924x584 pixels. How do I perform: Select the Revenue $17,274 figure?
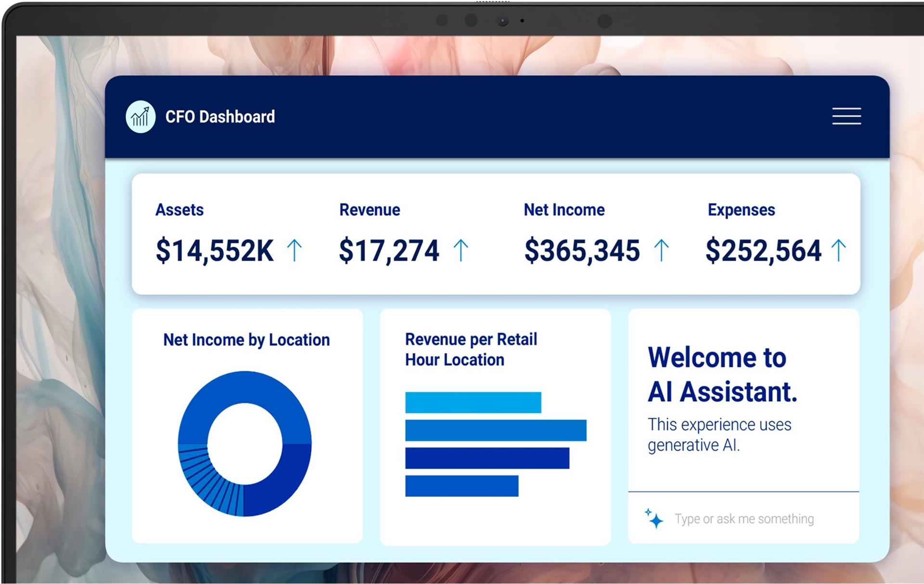point(389,251)
